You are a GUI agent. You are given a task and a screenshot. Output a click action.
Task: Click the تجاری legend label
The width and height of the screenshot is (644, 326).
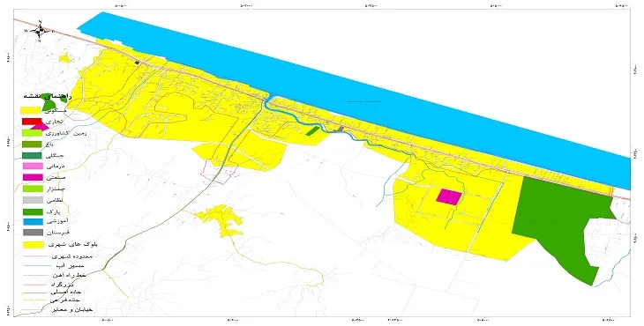click(54, 122)
